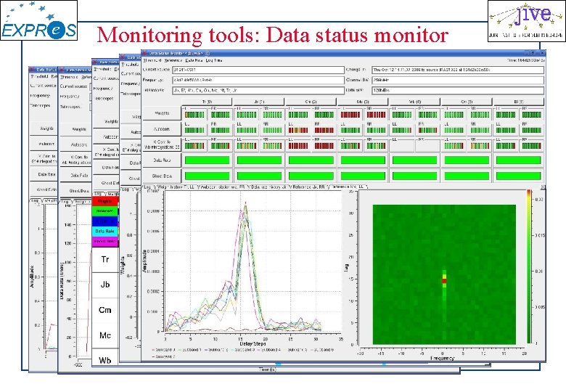566x392 pixels.
Task: Click the heatmap color scale bar
Action: tap(529, 266)
